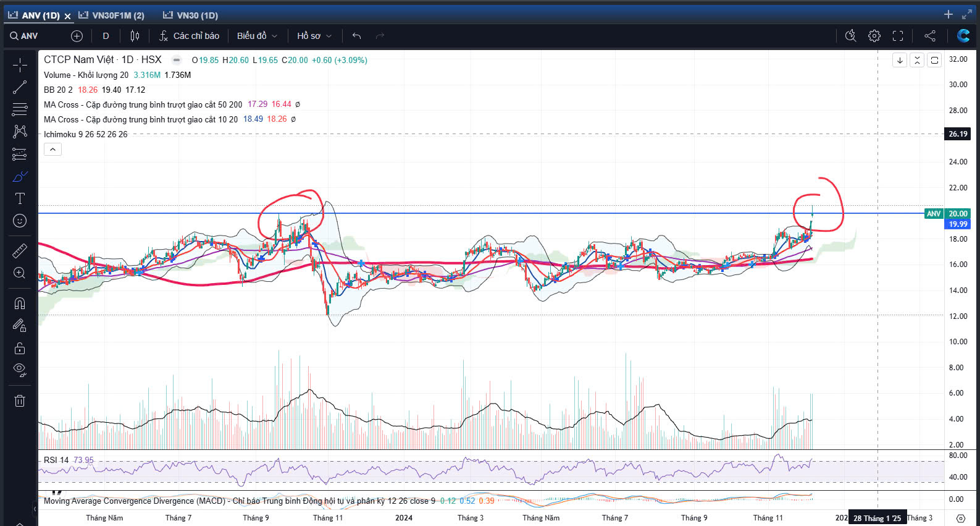
Task: Hide all drawings with eye icon
Action: point(20,370)
